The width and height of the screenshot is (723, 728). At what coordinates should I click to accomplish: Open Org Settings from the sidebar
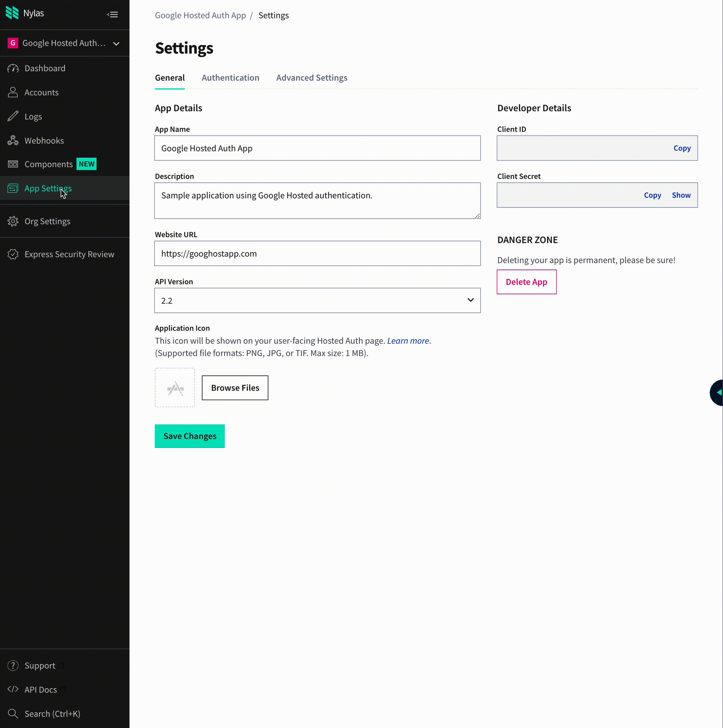(47, 221)
